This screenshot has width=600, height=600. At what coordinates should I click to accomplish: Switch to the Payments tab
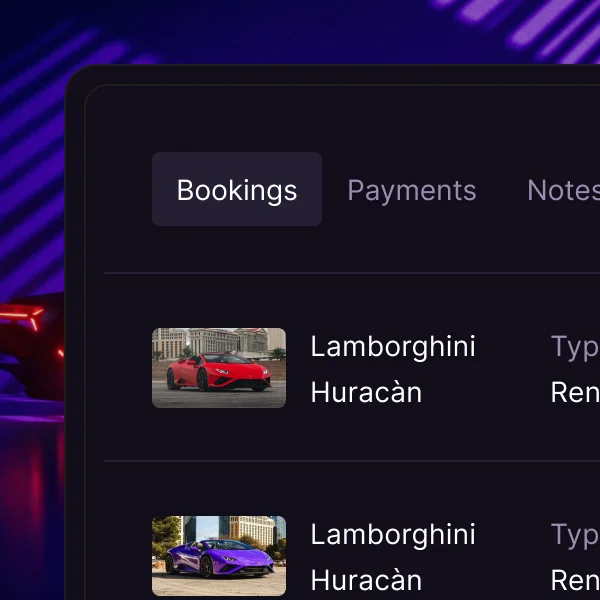412,190
